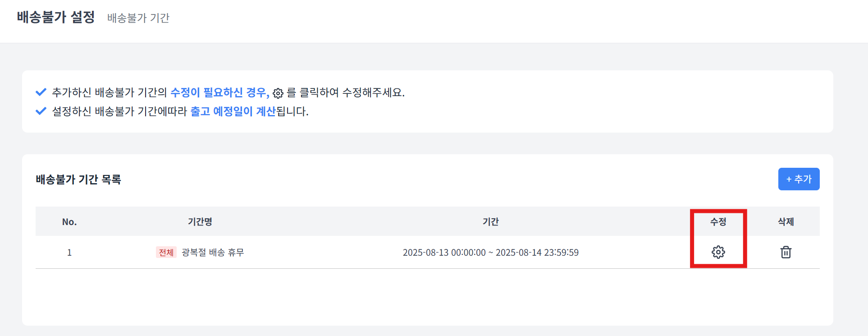868x336 pixels.
Task: Click the 배송불가 설정 page title
Action: [56, 17]
